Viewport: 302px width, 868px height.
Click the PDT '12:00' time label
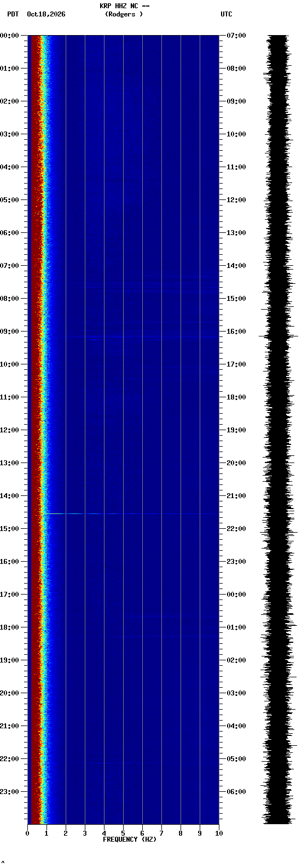[x=9, y=430]
